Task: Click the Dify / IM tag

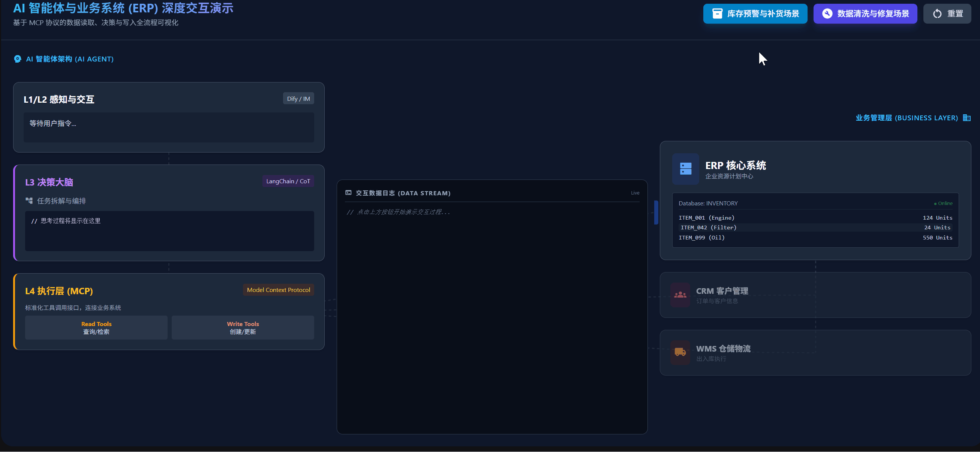Action: 298,99
